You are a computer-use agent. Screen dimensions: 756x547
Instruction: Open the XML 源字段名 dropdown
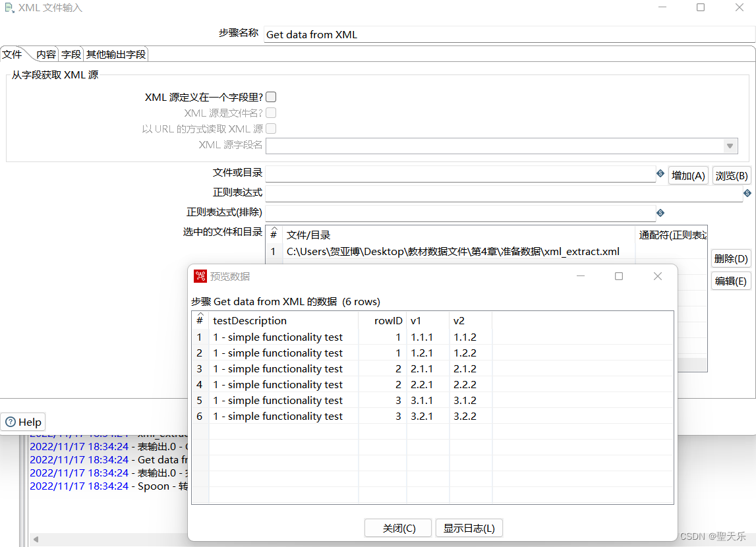[x=729, y=146]
